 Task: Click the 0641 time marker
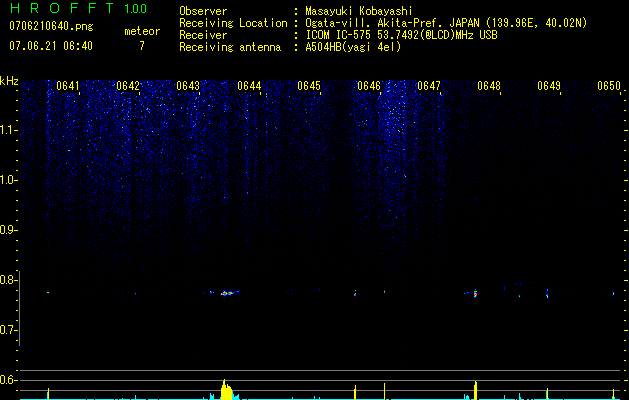pyautogui.click(x=68, y=86)
